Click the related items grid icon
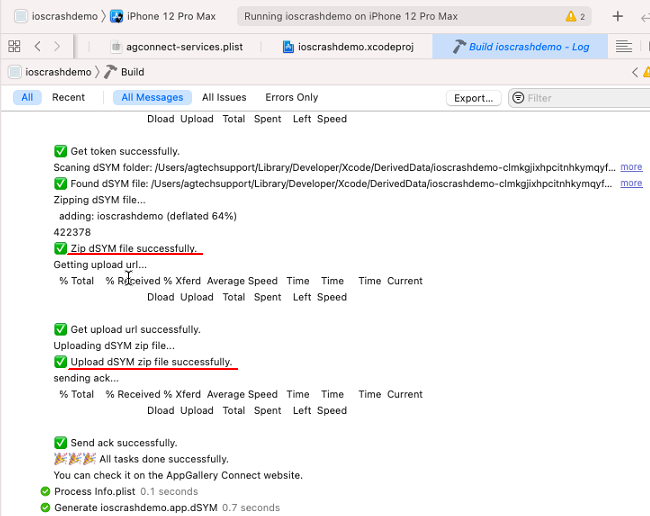The width and height of the screenshot is (650, 516). pyautogui.click(x=14, y=46)
